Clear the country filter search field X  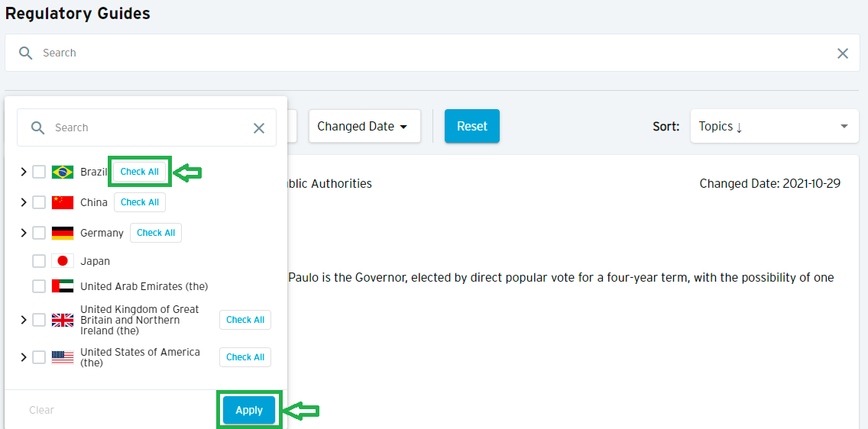tap(258, 128)
